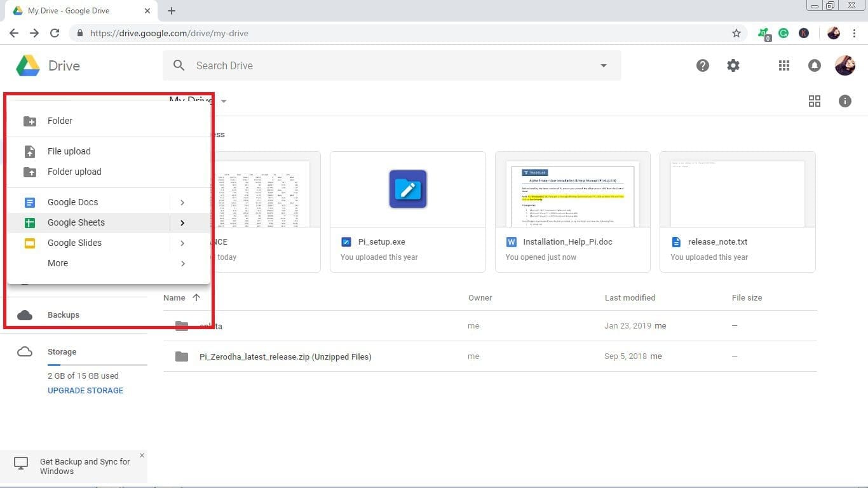Open the release_note.txt thumbnail

(738, 189)
